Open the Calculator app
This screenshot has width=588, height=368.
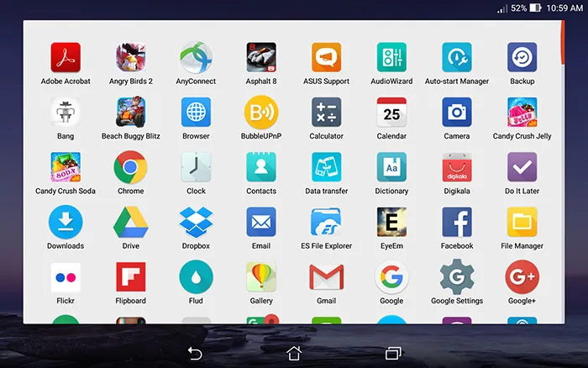tap(326, 113)
